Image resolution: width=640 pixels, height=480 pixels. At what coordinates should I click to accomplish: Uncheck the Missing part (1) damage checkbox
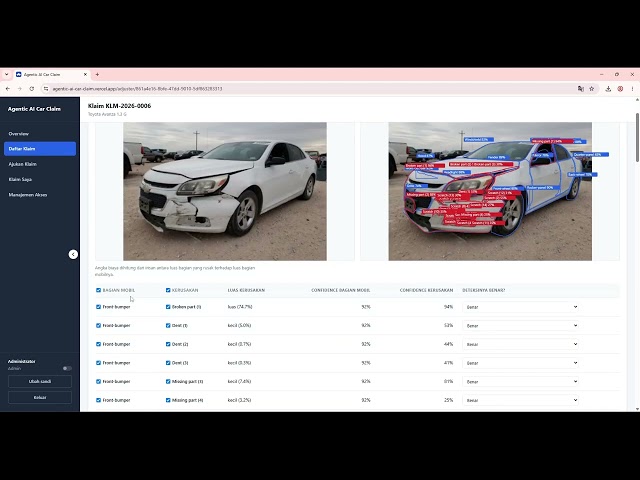(x=168, y=381)
